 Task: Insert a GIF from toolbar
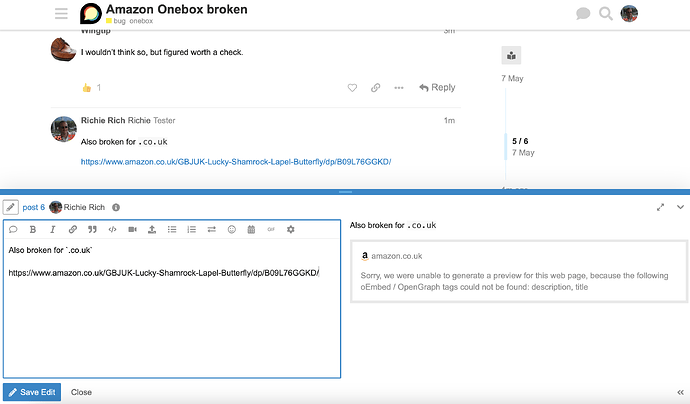pos(271,229)
